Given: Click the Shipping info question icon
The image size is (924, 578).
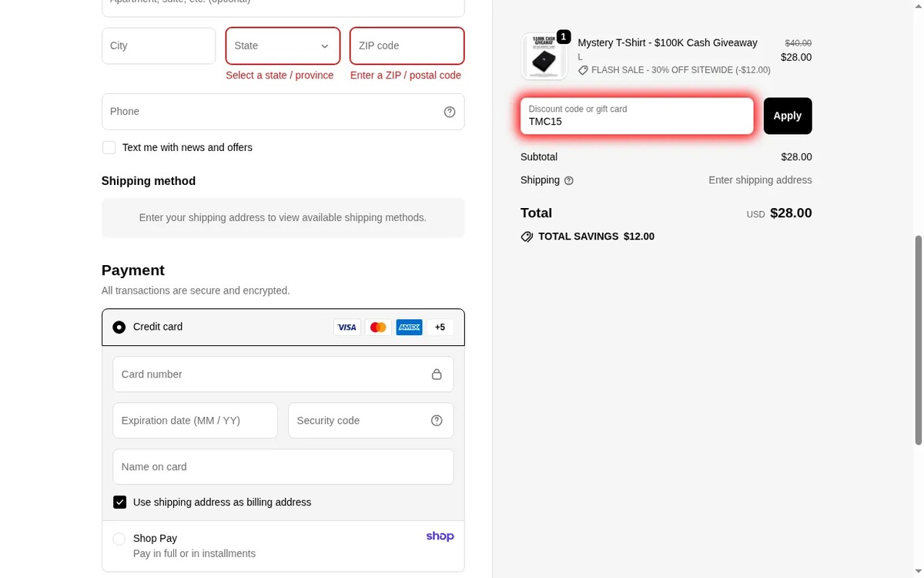Looking at the screenshot, I should 569,180.
